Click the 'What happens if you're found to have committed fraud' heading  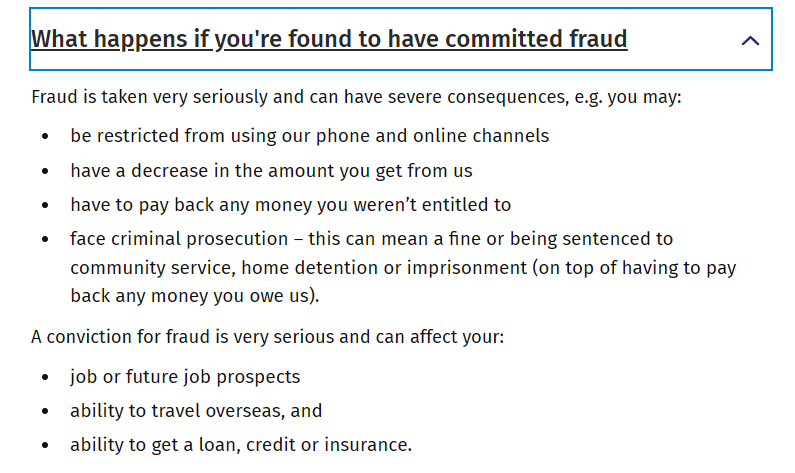[x=329, y=39]
